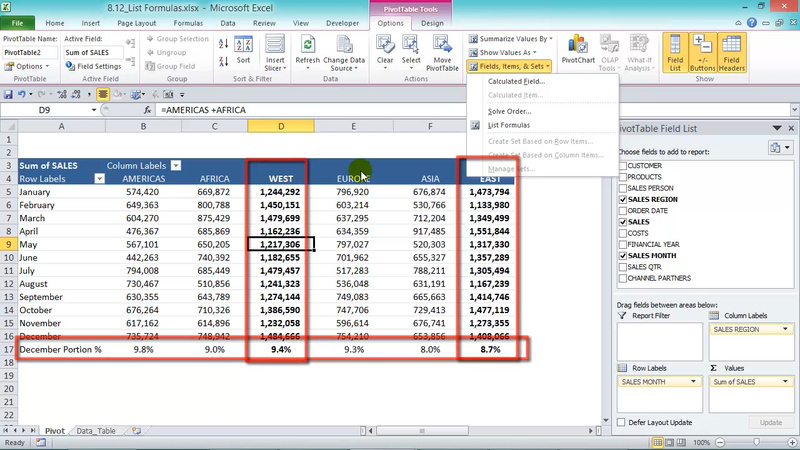Viewport: 800px width, 450px height.
Task: Open SALES REGION dropdown in Column Labels area
Action: coord(785,330)
